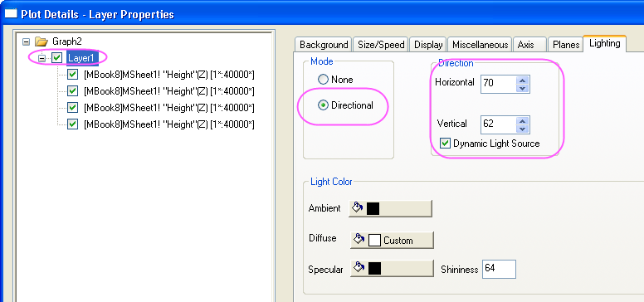The image size is (644, 302).
Task: Select the Directional lighting mode
Action: point(345,105)
